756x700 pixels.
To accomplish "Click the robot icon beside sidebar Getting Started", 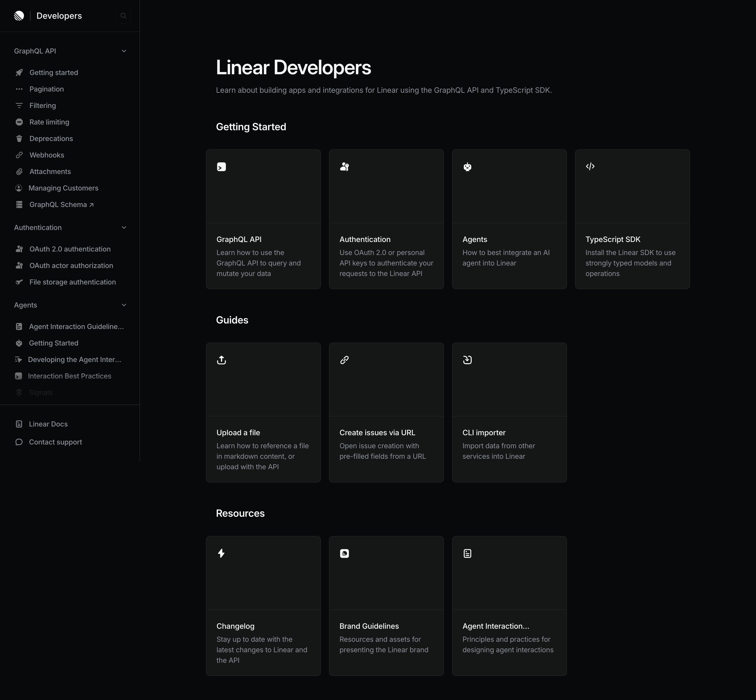I will coord(19,343).
